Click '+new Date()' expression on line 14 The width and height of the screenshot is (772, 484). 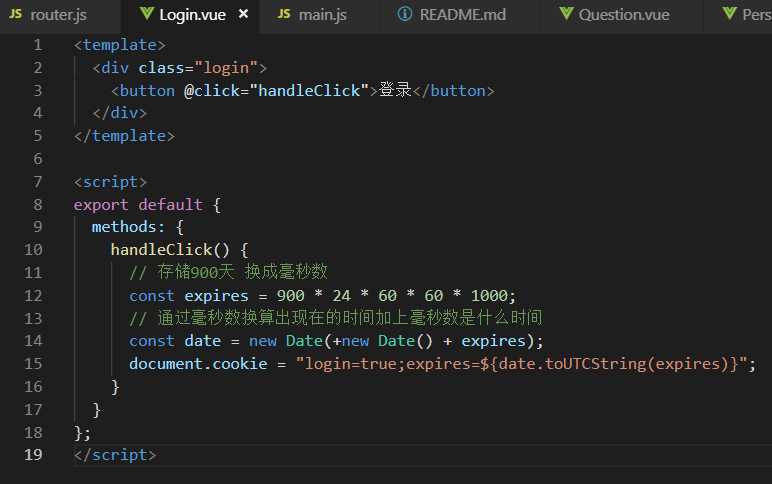point(383,341)
